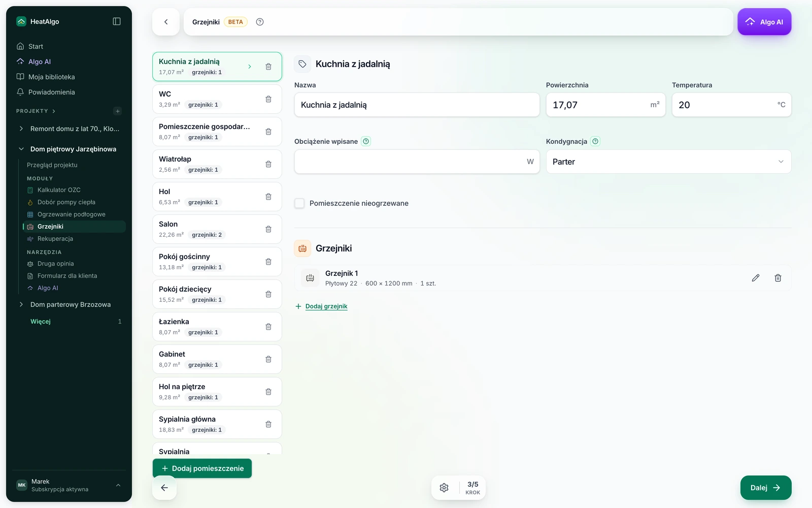Viewport: 812px width, 508px height.
Task: Open the help icon next to BETA
Action: pyautogui.click(x=260, y=22)
